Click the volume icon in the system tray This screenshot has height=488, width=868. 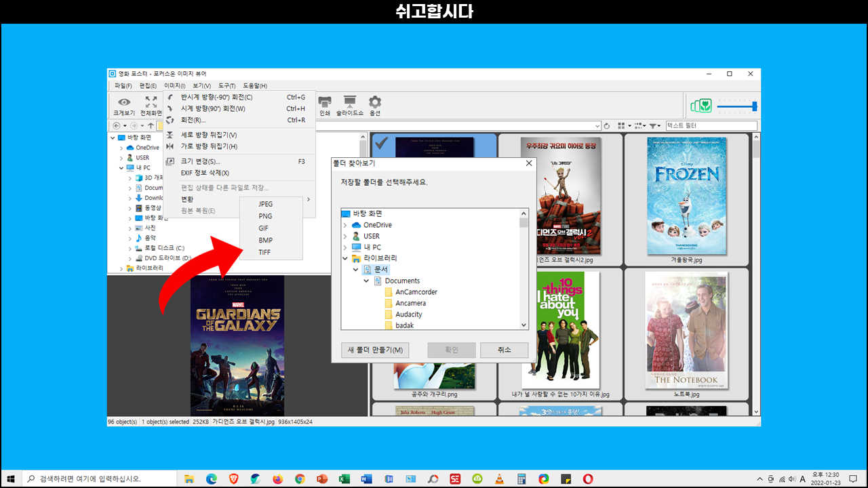tap(791, 479)
